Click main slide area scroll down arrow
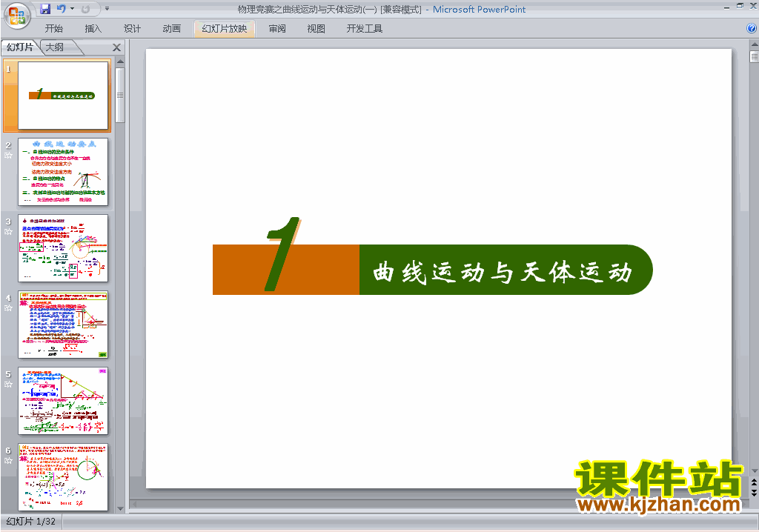This screenshot has width=759, height=532. pyautogui.click(x=754, y=471)
